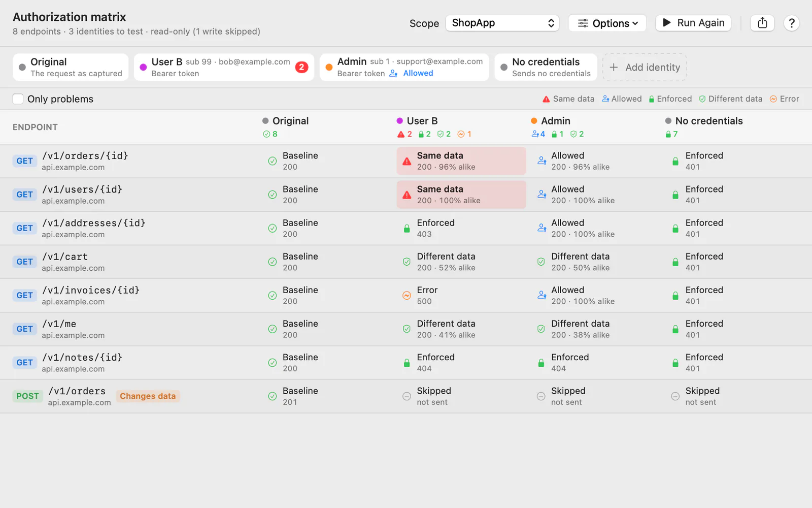The image size is (812, 508).
Task: Click the green lock icon for User B /v1/addresses/{id}
Action: [x=407, y=229]
